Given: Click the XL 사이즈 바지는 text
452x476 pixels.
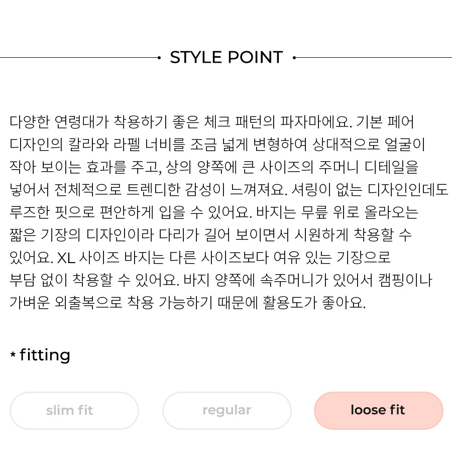Looking at the screenshot, I should click(110, 258).
